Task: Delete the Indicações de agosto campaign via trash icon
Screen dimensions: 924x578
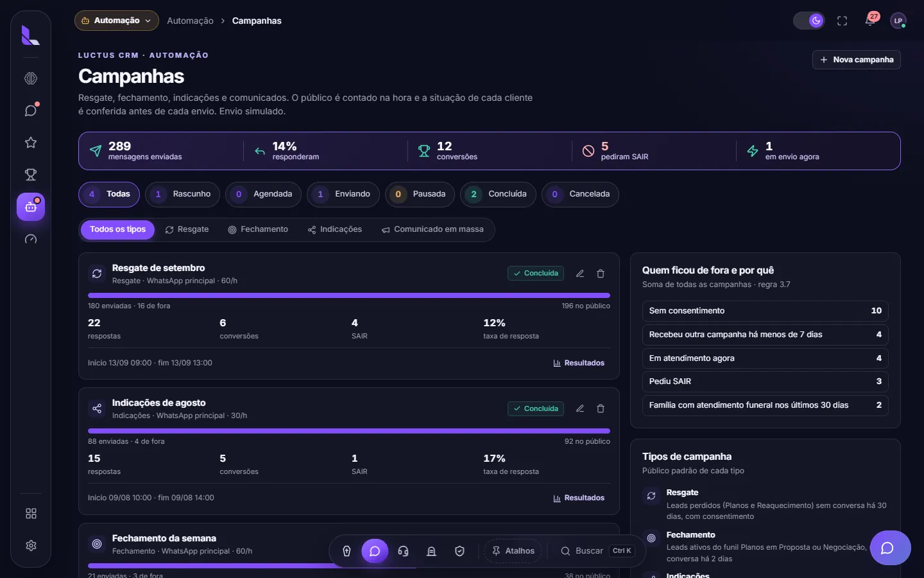Action: (601, 408)
